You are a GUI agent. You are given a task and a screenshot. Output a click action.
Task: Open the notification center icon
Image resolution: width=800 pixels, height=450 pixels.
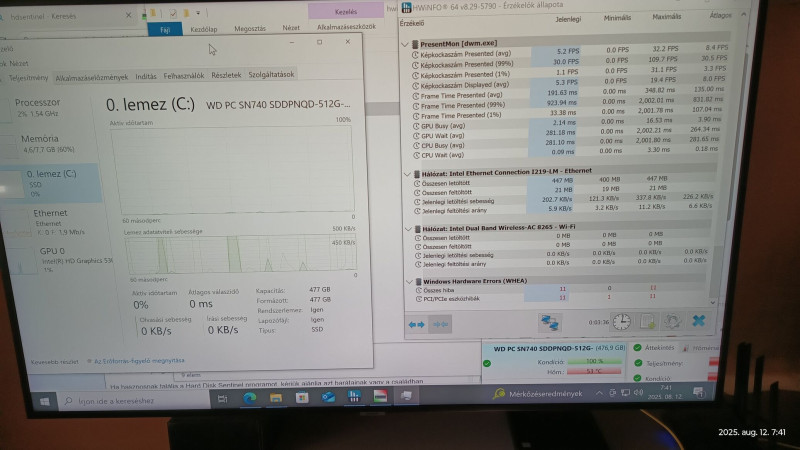(x=698, y=392)
